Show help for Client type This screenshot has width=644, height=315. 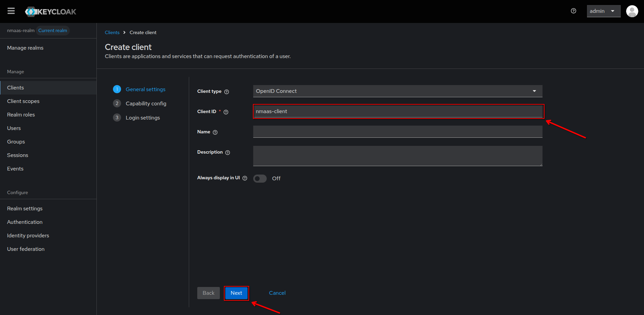227,92
